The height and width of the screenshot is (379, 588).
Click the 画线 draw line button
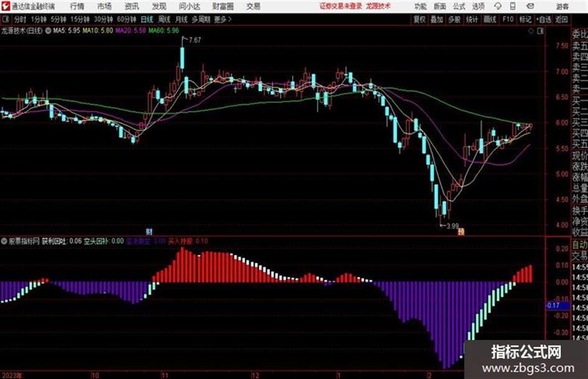(x=490, y=19)
